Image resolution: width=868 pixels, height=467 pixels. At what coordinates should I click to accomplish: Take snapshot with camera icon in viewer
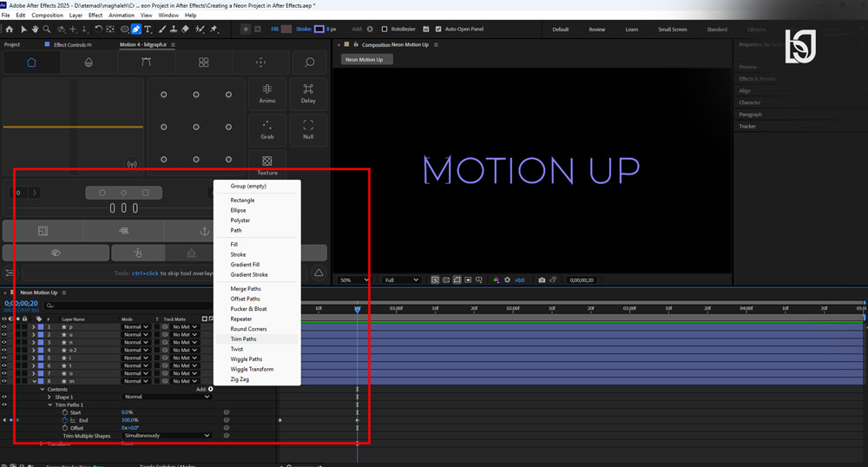click(x=542, y=280)
